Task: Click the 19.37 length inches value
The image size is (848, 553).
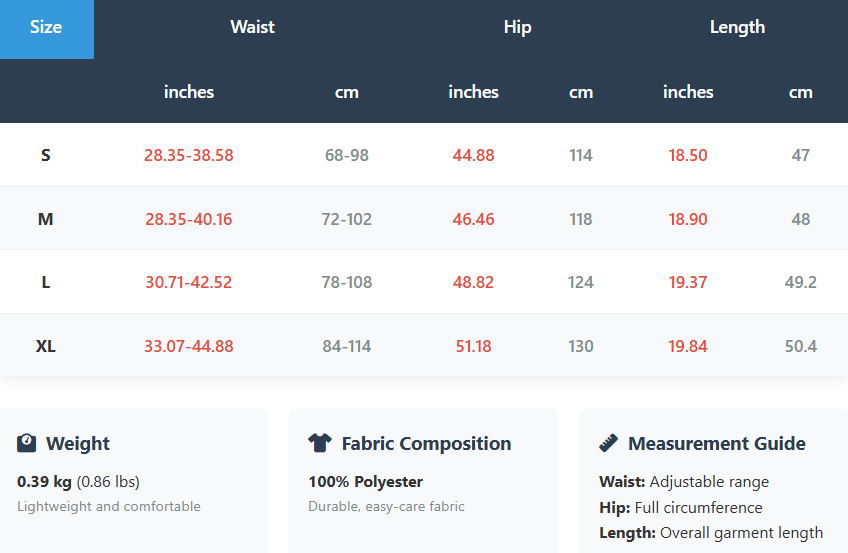Action: 688,282
